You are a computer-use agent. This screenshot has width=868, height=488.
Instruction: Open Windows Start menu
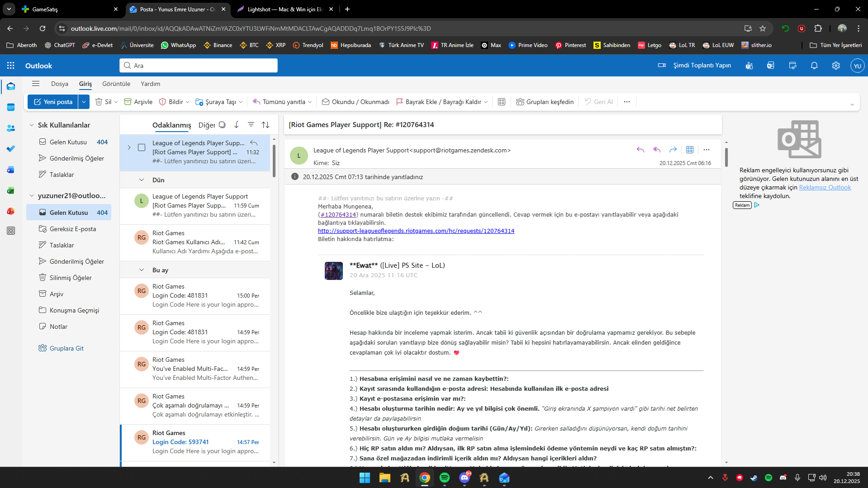click(365, 478)
